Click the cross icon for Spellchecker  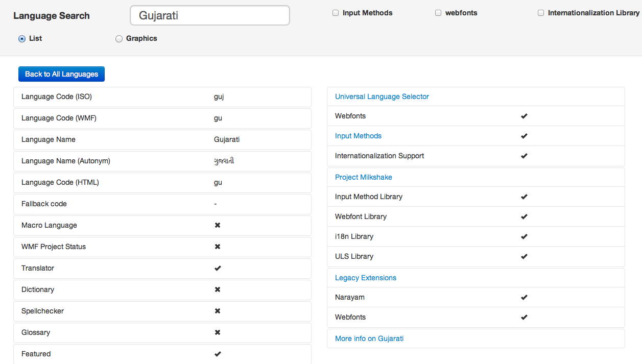coord(218,311)
